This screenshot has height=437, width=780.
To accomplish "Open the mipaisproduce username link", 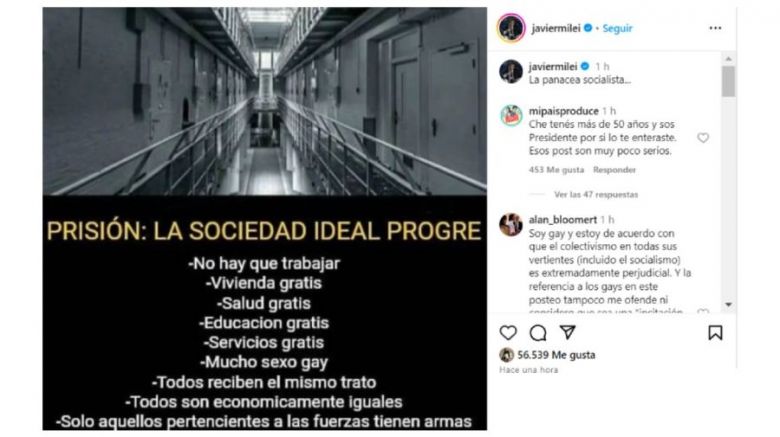I will click(x=564, y=111).
